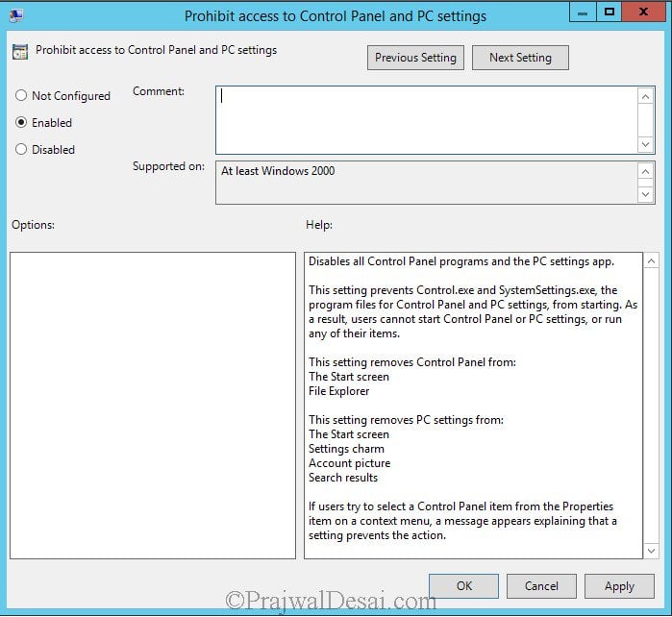Click the Help pane scroll up arrow

pyautogui.click(x=651, y=261)
